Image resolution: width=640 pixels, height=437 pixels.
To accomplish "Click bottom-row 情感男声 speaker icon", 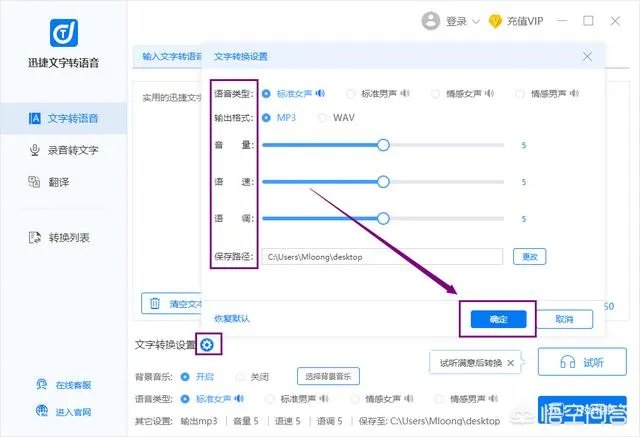I will pos(493,398).
